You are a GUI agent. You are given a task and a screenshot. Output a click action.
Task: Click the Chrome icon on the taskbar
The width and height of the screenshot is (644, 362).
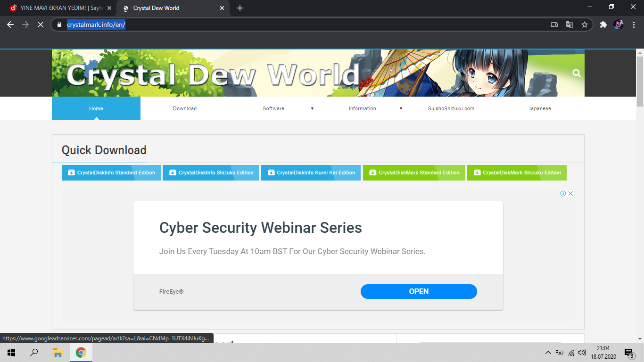tap(81, 353)
